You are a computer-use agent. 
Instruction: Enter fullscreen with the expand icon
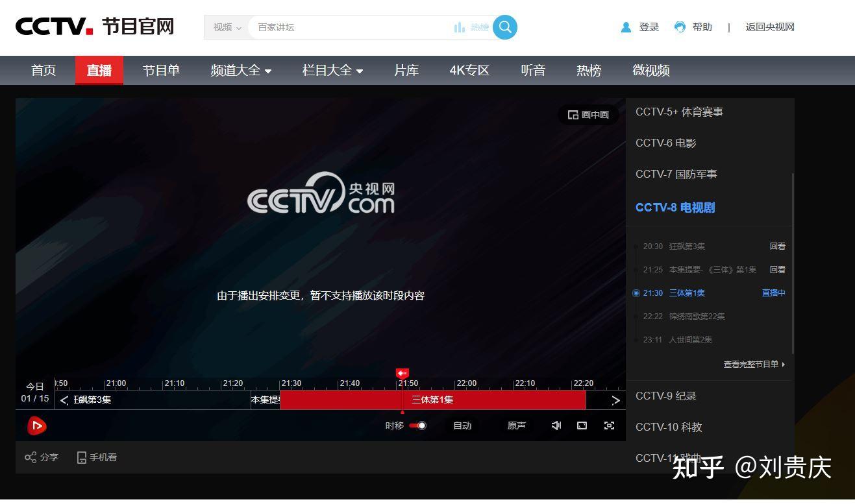(x=609, y=426)
